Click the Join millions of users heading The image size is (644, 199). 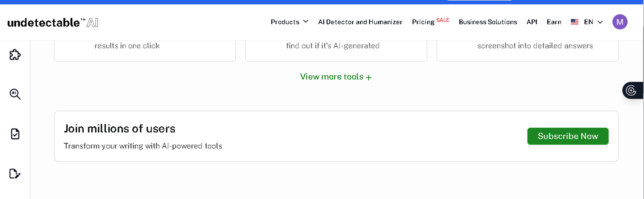pos(120,129)
